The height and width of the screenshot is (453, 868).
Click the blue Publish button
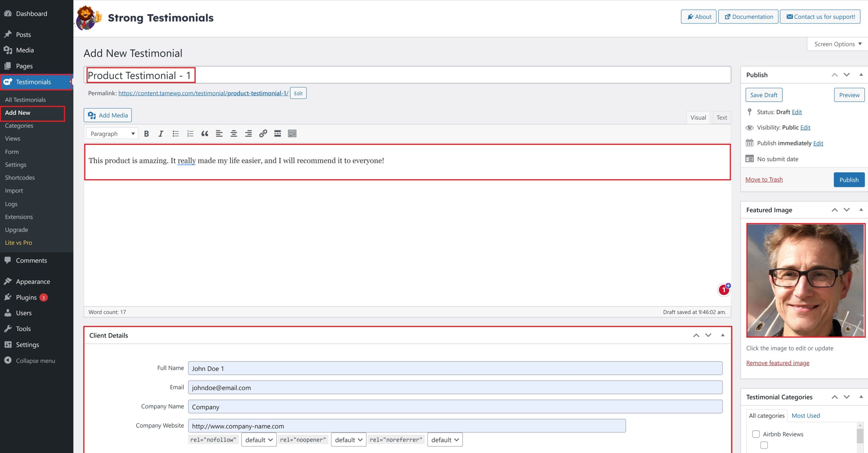[x=849, y=180]
